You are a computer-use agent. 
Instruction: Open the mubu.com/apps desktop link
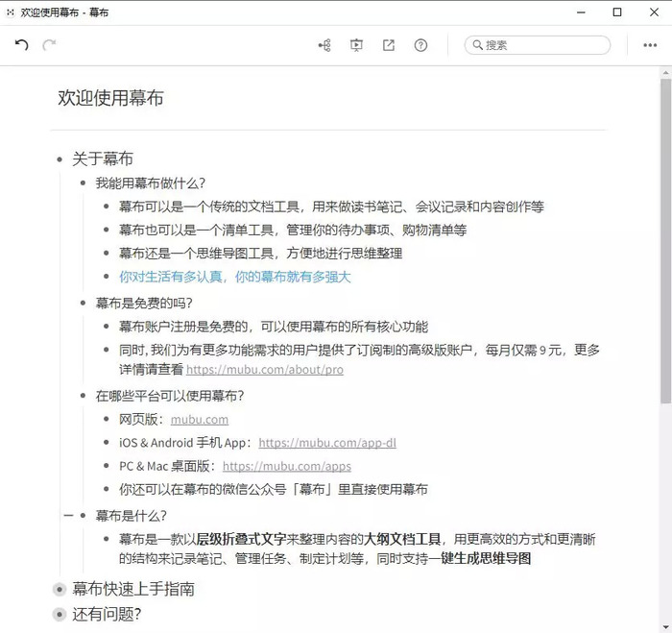[x=287, y=466]
